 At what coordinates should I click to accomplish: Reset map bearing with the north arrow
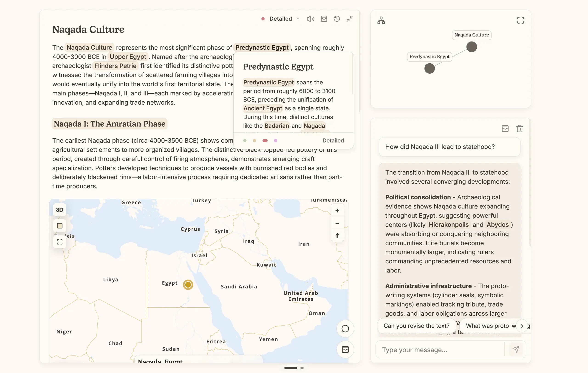(x=337, y=236)
